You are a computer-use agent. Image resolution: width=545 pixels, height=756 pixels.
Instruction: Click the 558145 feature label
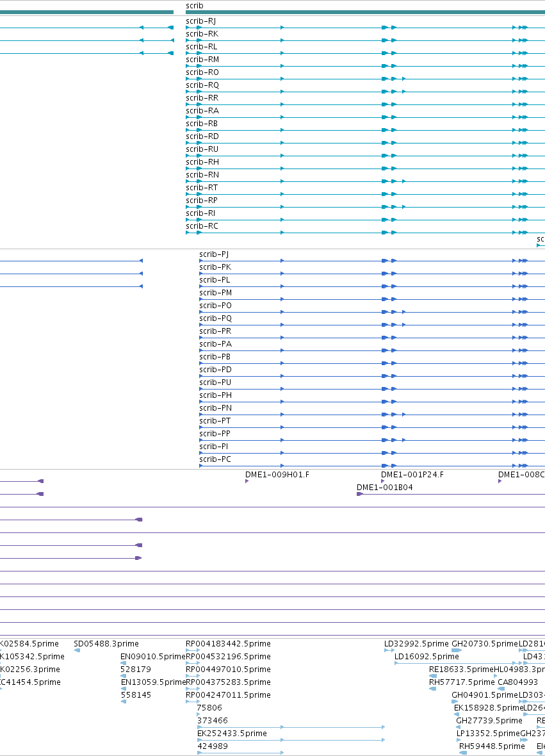[135, 695]
